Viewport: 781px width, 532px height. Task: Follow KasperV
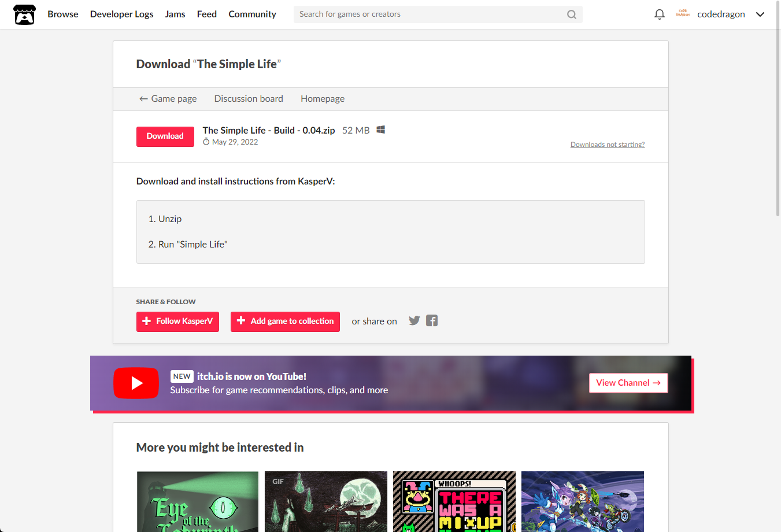(x=177, y=322)
